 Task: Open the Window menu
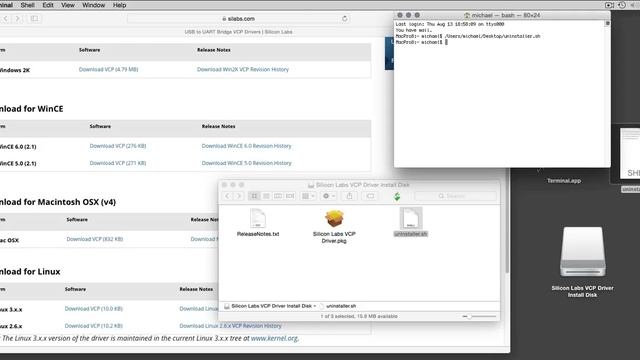point(93,5)
